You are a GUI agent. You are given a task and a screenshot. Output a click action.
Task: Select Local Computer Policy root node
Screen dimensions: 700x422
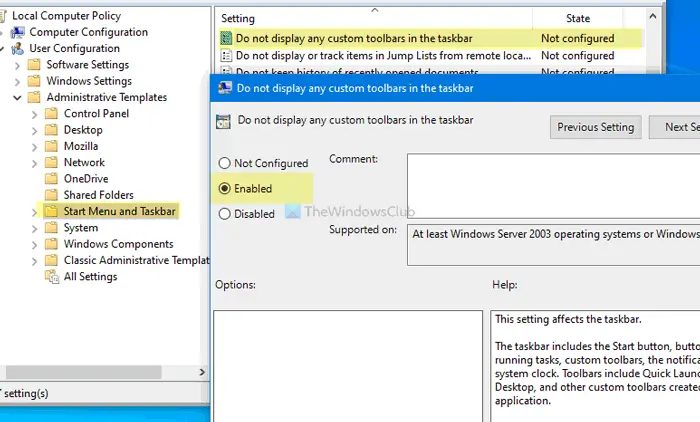click(67, 16)
